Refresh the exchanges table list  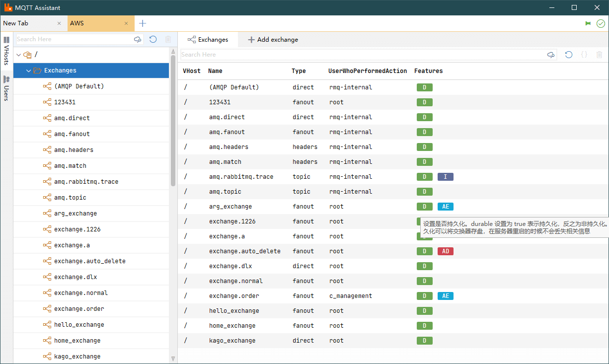(569, 55)
